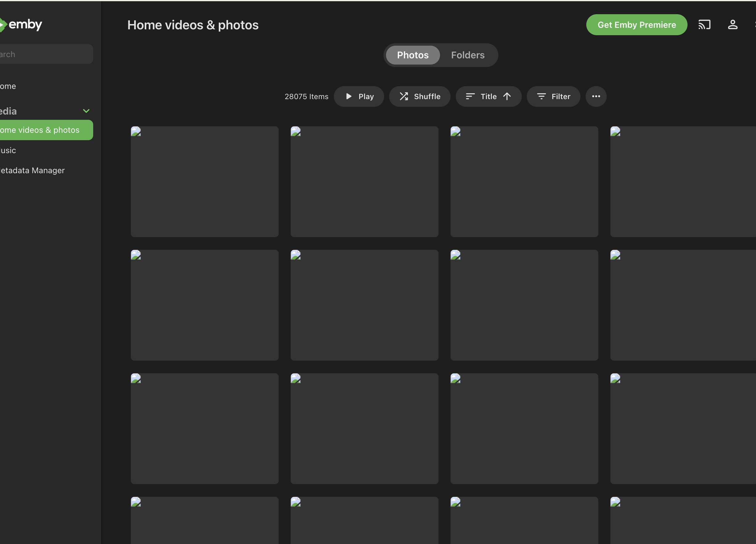Open Metadata Manager in sidebar
The height and width of the screenshot is (544, 756).
(x=32, y=170)
